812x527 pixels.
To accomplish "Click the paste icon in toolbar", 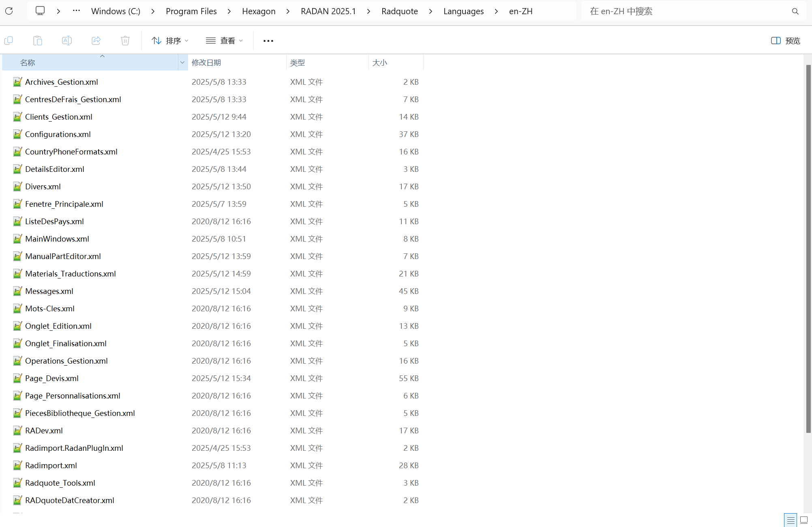I will click(x=38, y=41).
